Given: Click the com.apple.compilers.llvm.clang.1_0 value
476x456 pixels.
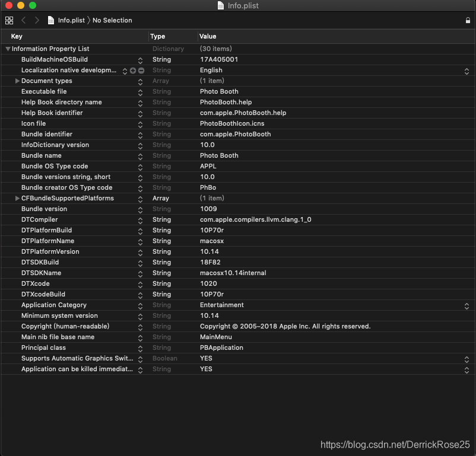Looking at the screenshot, I should pos(255,219).
